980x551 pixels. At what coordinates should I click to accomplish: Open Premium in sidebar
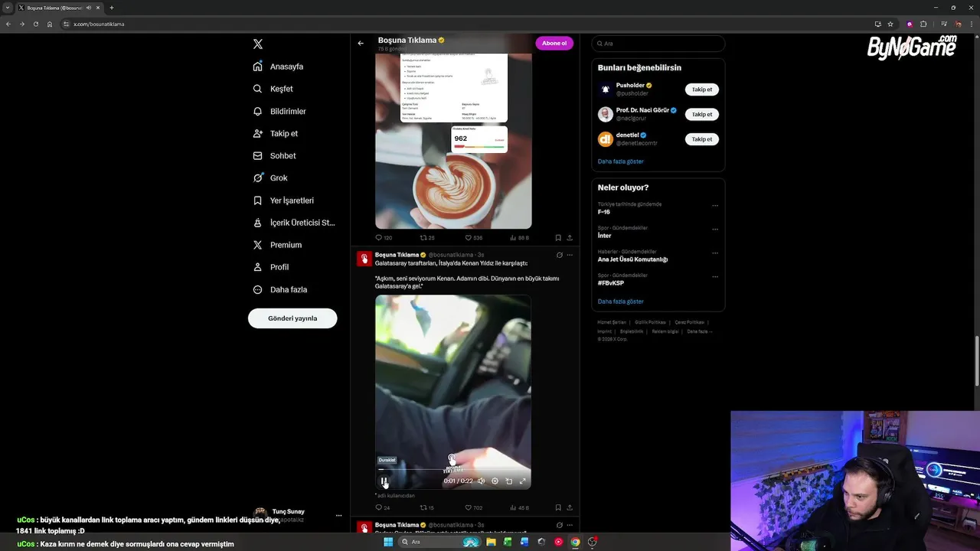(277, 245)
